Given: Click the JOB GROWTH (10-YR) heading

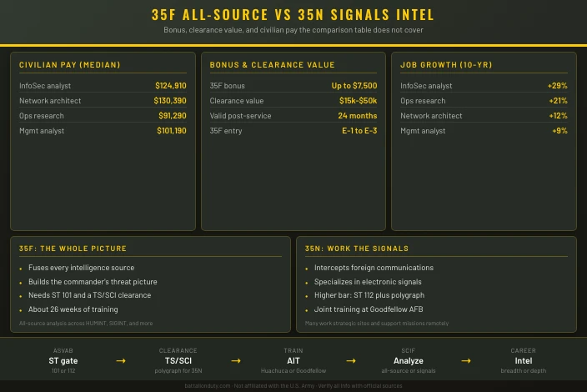Looking at the screenshot, I should click(x=446, y=65).
